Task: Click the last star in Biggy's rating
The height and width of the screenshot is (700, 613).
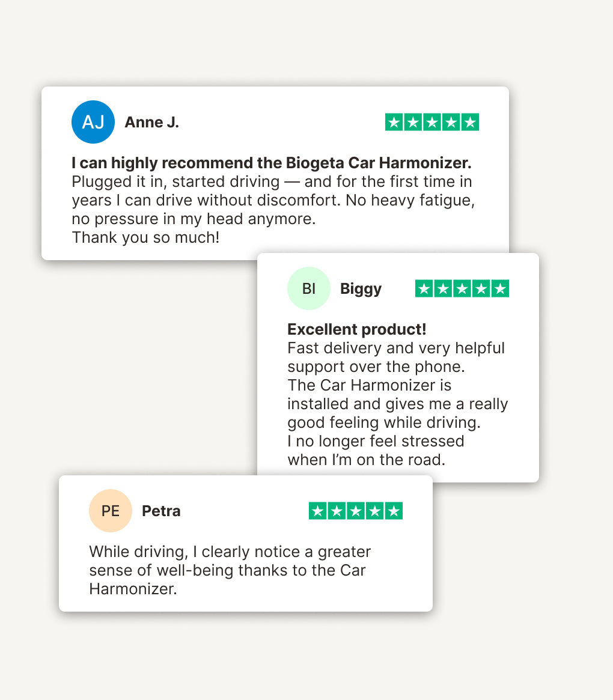Action: [500, 288]
